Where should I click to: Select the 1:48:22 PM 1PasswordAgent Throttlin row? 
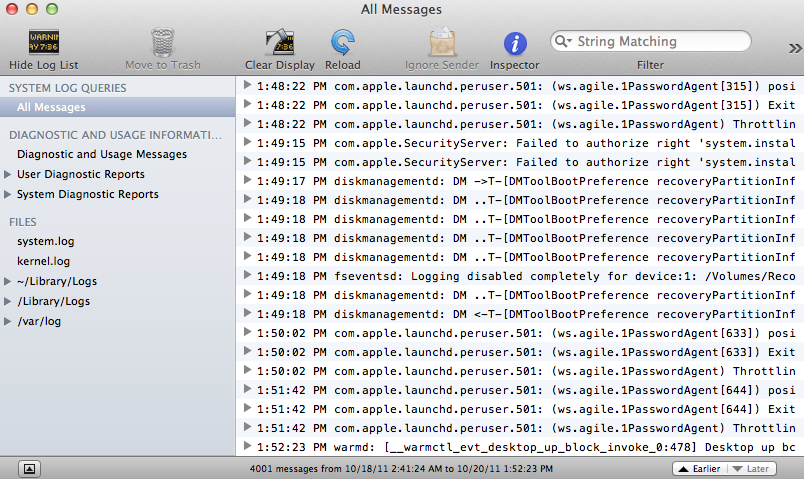(x=520, y=124)
